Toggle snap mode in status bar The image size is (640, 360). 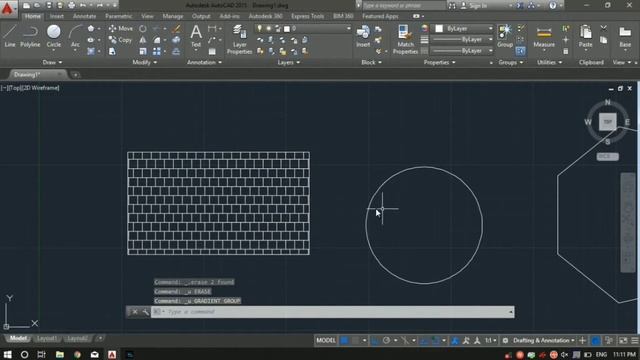(x=355, y=340)
